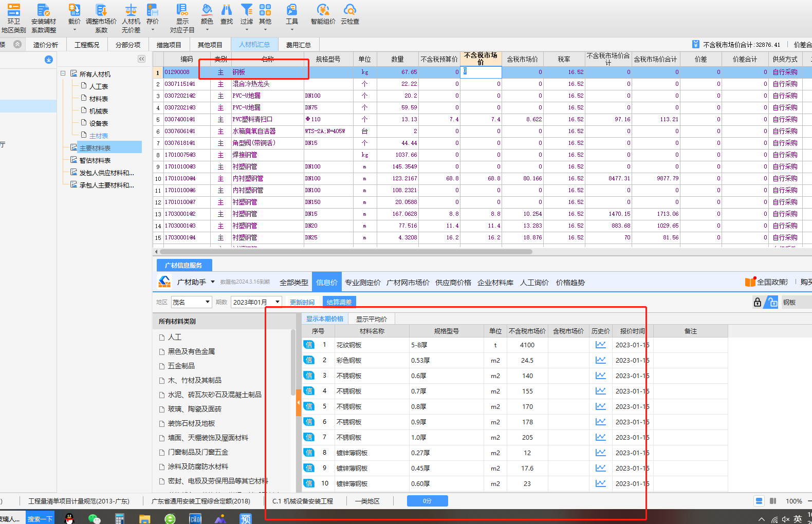Click the vertical scrollbar of the material category list
Screen dimensions: 812x524
tap(293, 362)
